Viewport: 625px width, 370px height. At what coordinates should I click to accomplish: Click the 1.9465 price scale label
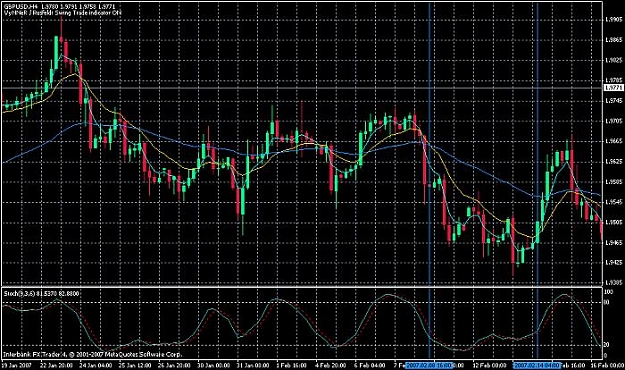click(614, 242)
